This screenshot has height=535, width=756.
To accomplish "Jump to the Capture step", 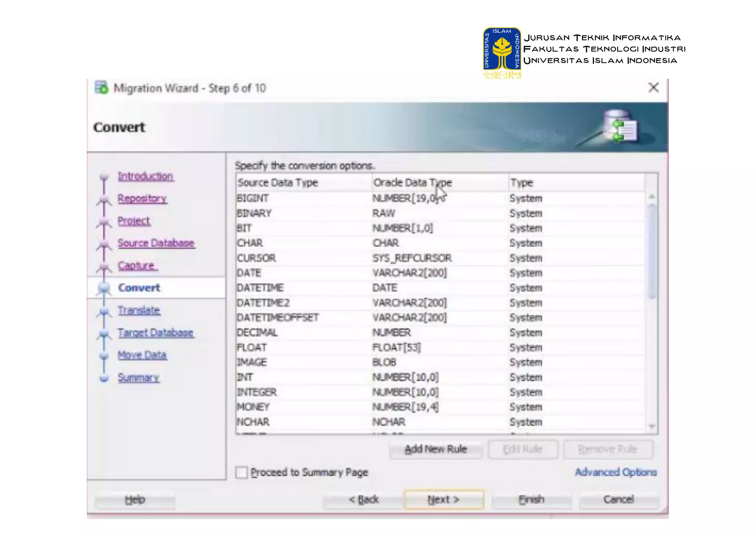I will pos(137,266).
